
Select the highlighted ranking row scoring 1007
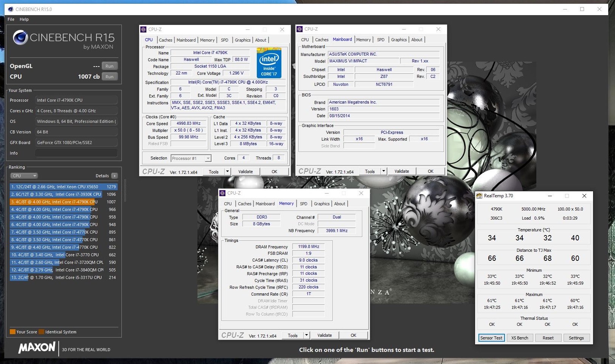pos(64,202)
